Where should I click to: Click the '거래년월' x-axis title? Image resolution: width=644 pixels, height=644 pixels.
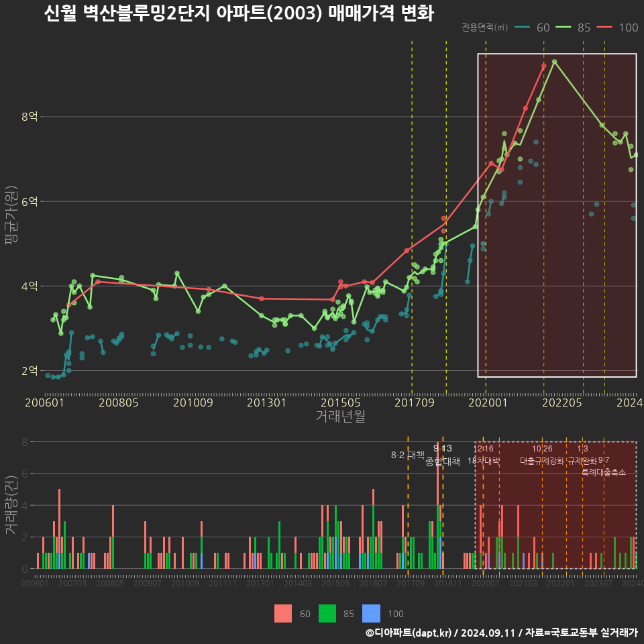point(341,416)
